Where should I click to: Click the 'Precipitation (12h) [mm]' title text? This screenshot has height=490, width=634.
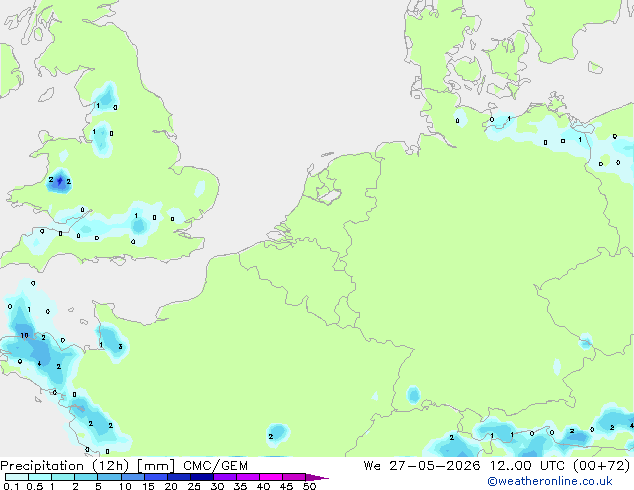(87, 466)
